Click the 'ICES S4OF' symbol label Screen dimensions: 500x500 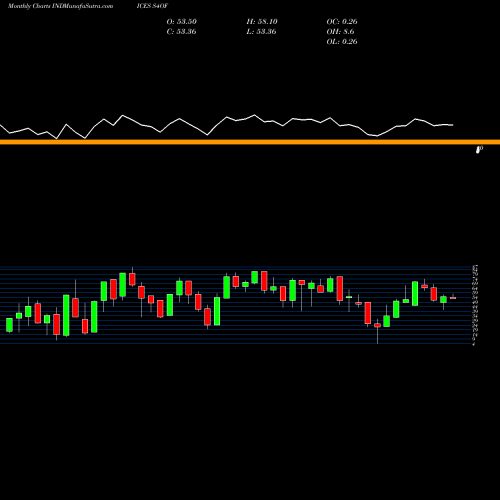point(152,6)
